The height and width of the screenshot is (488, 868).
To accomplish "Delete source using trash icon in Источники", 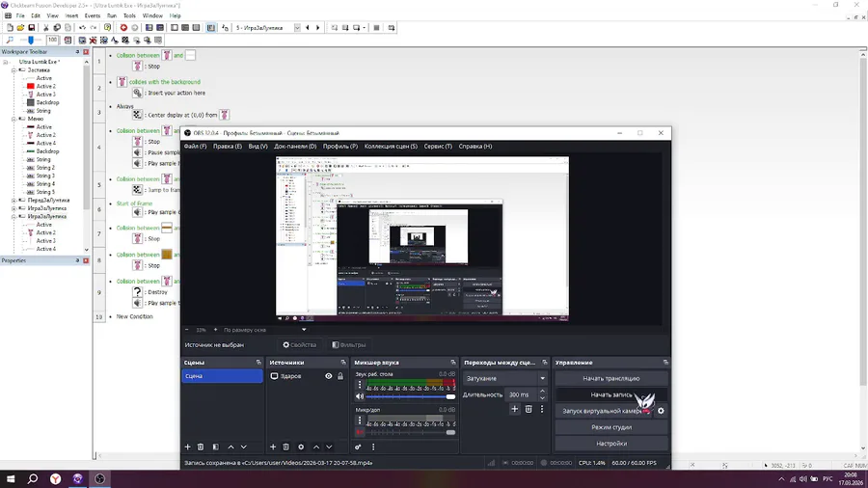I will coord(285,447).
